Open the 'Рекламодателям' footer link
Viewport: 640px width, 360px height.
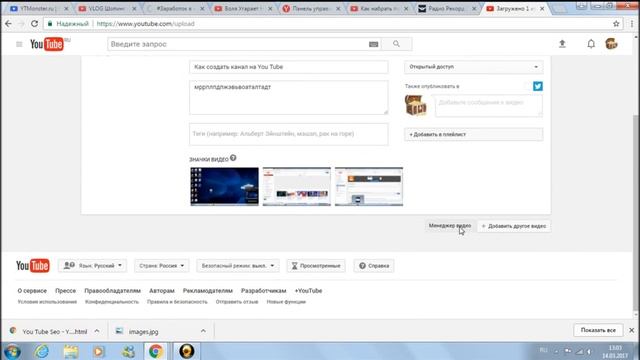coord(208,291)
